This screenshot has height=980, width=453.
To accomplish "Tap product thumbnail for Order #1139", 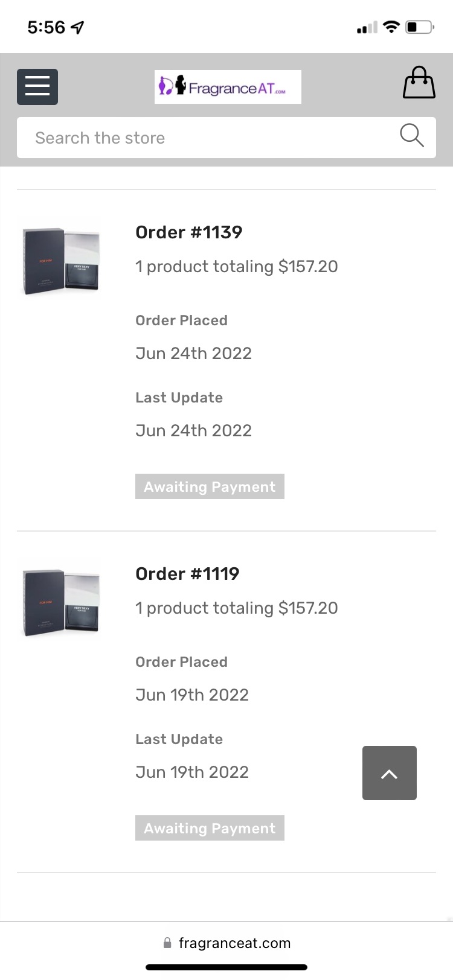I will click(x=61, y=261).
